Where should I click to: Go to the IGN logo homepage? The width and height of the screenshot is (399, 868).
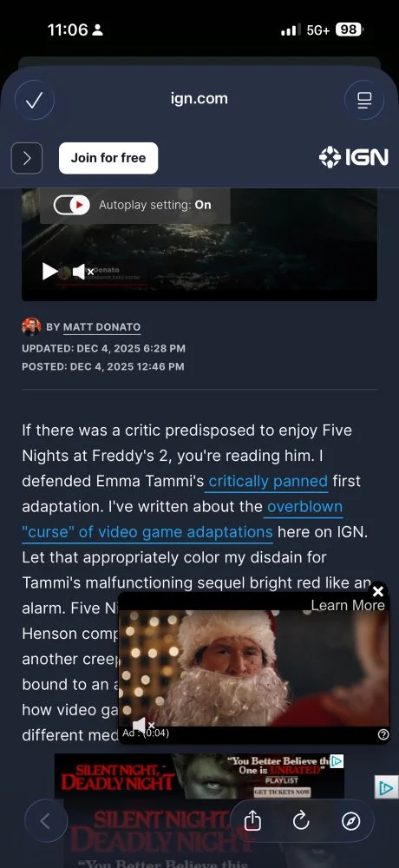(354, 158)
